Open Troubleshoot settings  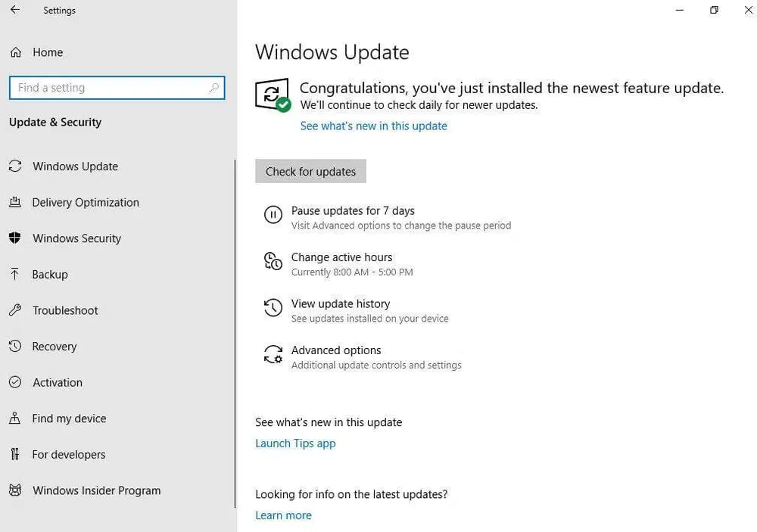pos(66,310)
